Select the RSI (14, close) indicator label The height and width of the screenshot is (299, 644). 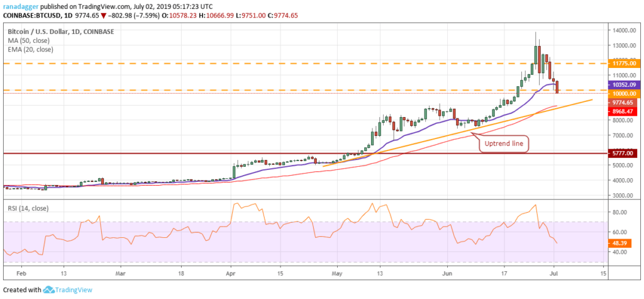pos(28,208)
